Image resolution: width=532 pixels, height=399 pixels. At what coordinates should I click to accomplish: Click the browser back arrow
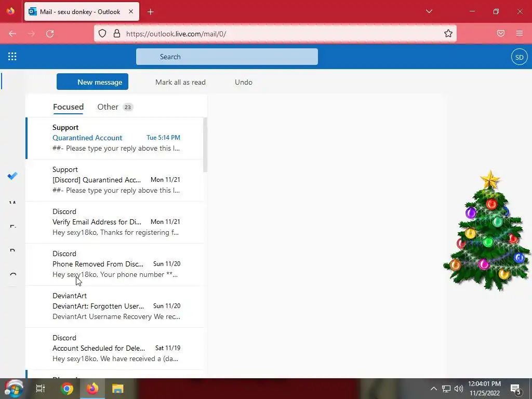pos(12,34)
